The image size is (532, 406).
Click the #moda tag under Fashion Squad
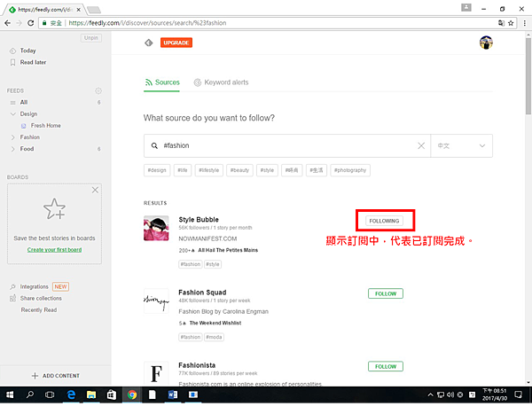[214, 338]
